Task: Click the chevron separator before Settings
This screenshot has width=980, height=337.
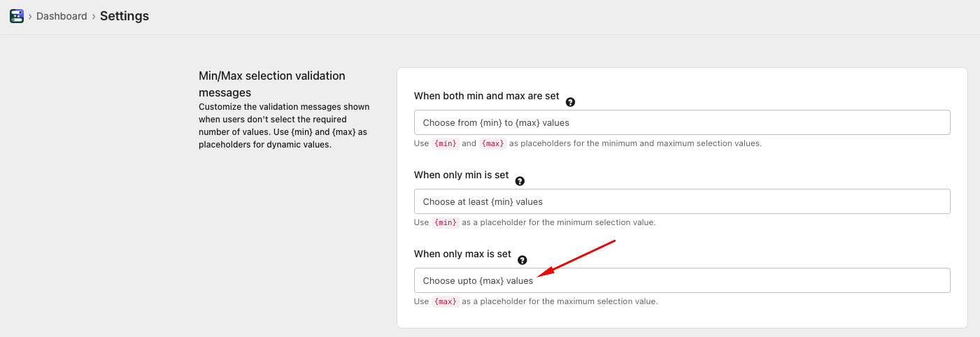Action: tap(94, 16)
